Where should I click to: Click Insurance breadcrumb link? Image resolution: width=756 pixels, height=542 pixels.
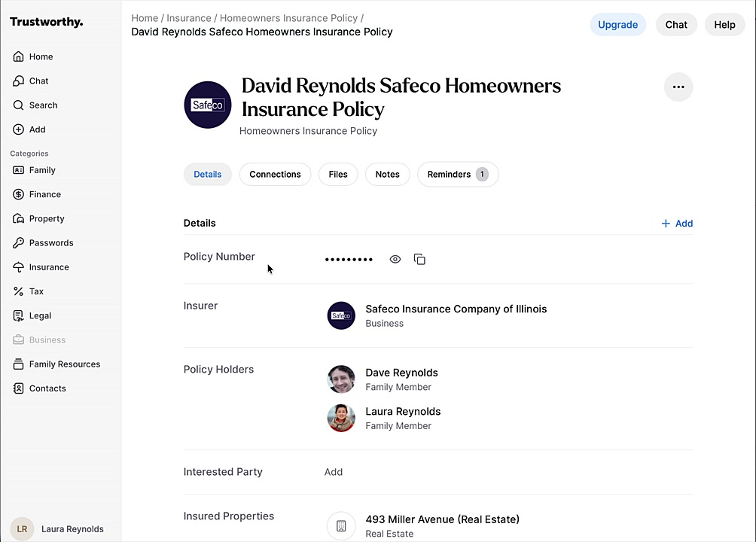[x=189, y=18]
